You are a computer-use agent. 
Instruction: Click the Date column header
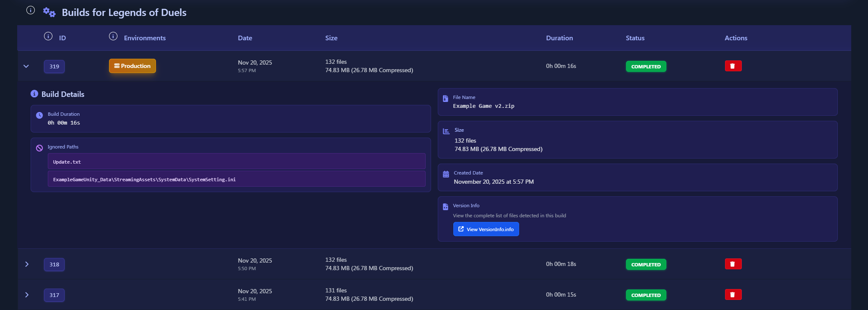tap(245, 38)
